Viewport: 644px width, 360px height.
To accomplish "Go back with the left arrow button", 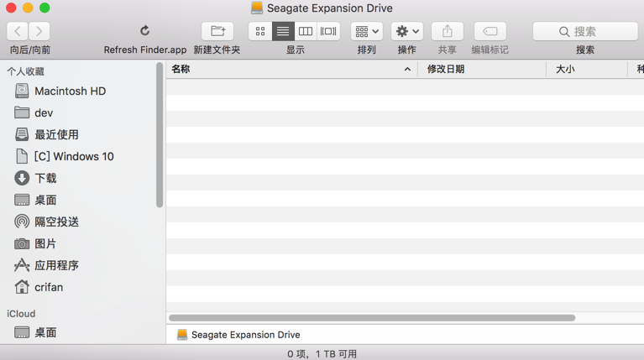I will click(18, 31).
